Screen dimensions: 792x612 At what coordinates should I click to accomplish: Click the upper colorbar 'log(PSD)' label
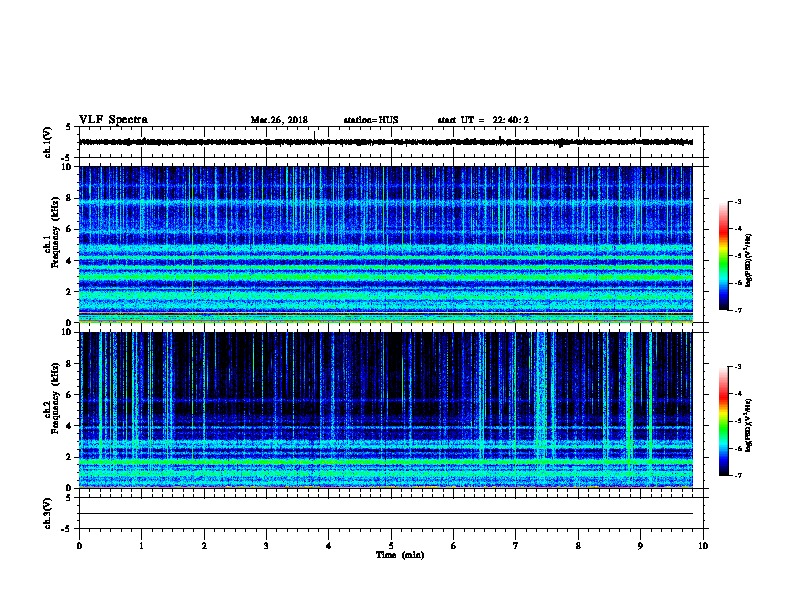coord(748,260)
